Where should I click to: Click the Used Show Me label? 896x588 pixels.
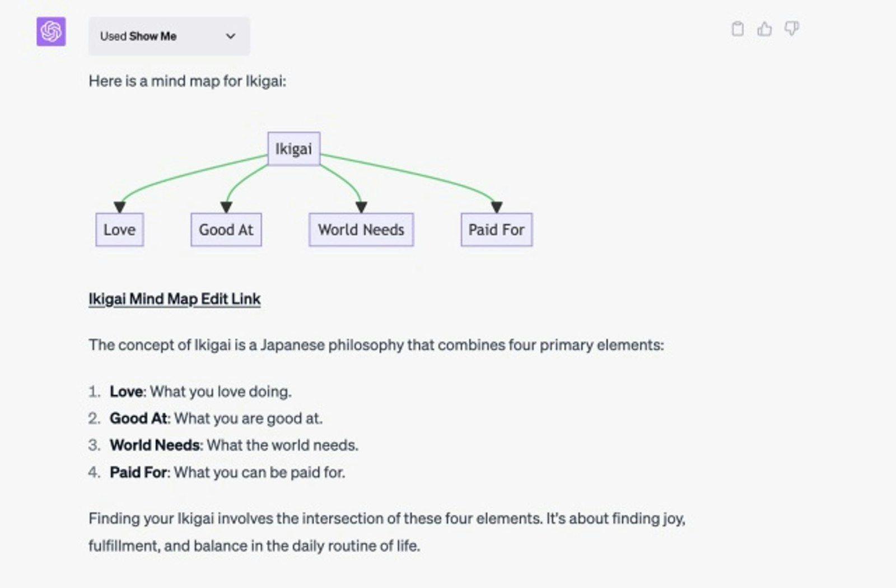(139, 36)
